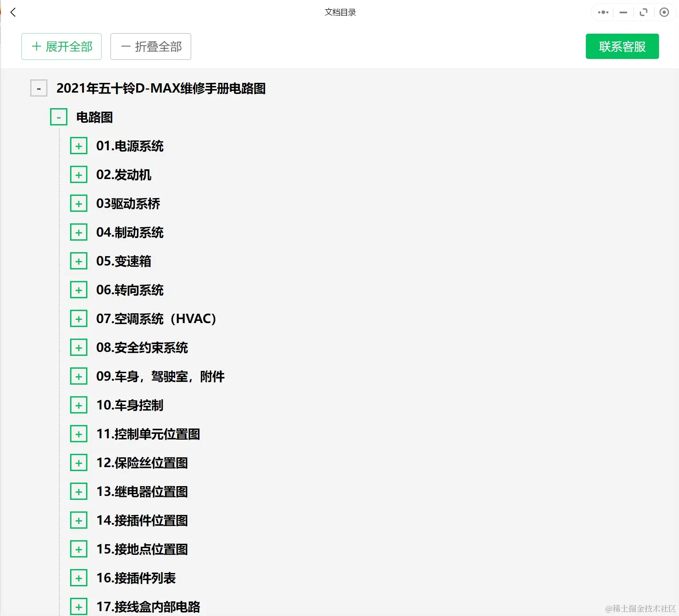679x616 pixels.
Task: Open the more options (...) menu top right
Action: click(x=602, y=12)
